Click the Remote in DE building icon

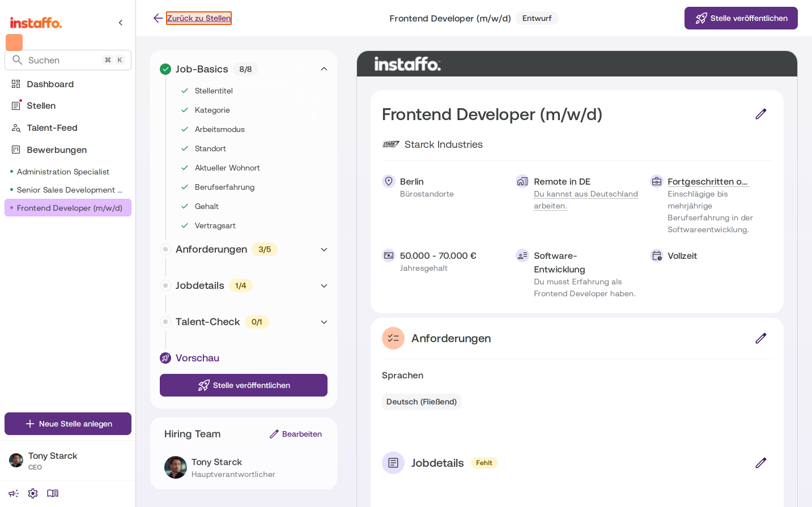(x=522, y=181)
